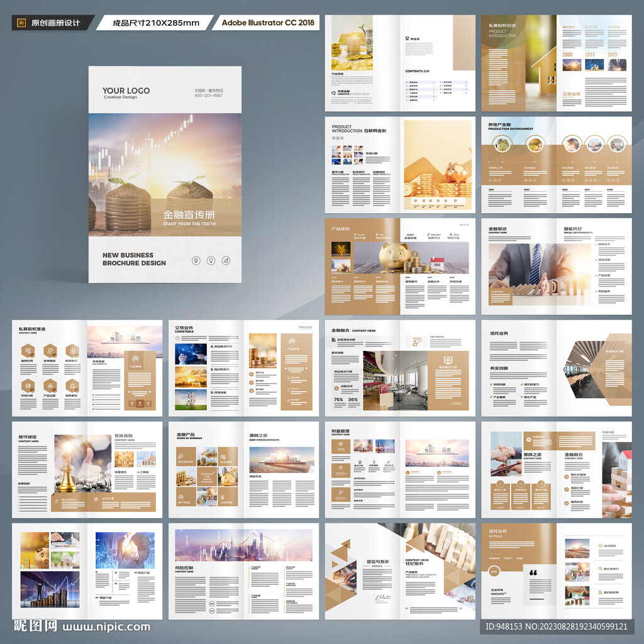Select the 竞争格局 hexagon icon
This screenshot has width=644, height=644.
50,351
